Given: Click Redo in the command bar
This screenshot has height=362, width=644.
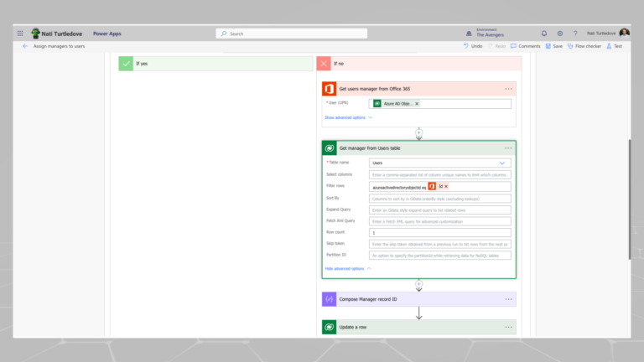Looking at the screenshot, I should (496, 46).
